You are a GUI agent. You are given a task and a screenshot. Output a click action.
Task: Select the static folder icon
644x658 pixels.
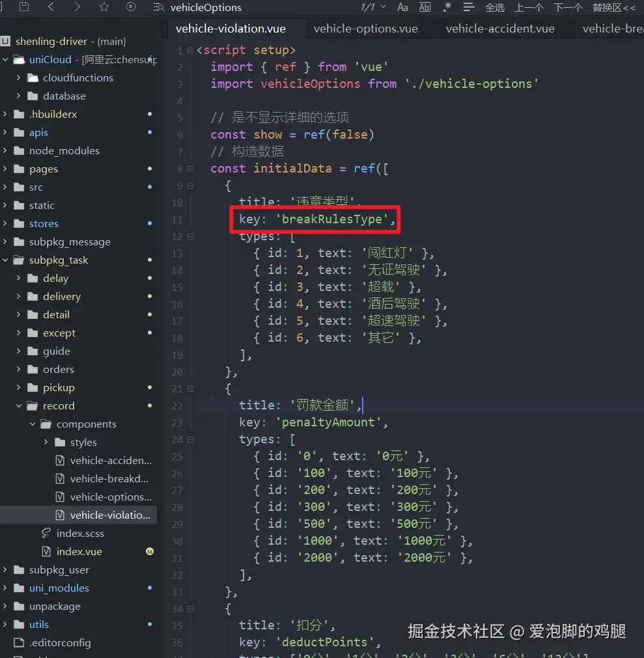(x=18, y=205)
